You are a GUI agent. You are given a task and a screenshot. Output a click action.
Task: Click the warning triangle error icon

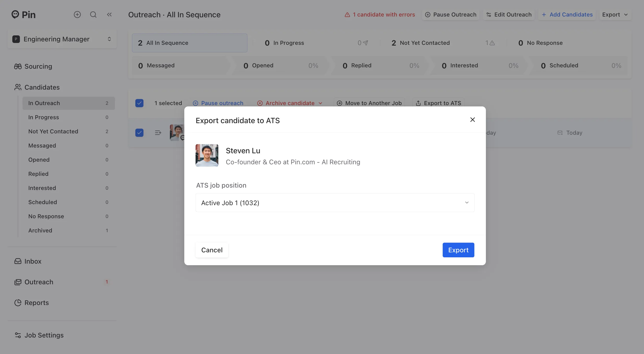coord(347,15)
